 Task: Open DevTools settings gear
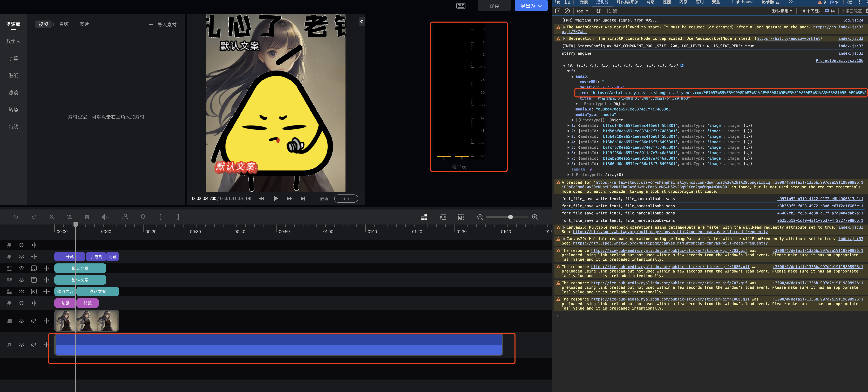click(x=850, y=2)
